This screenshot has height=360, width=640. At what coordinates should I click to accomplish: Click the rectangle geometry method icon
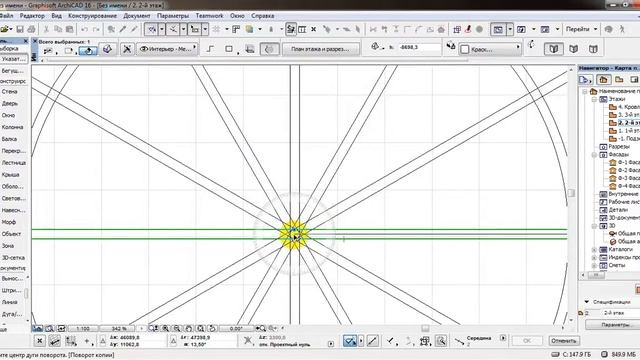[229, 49]
